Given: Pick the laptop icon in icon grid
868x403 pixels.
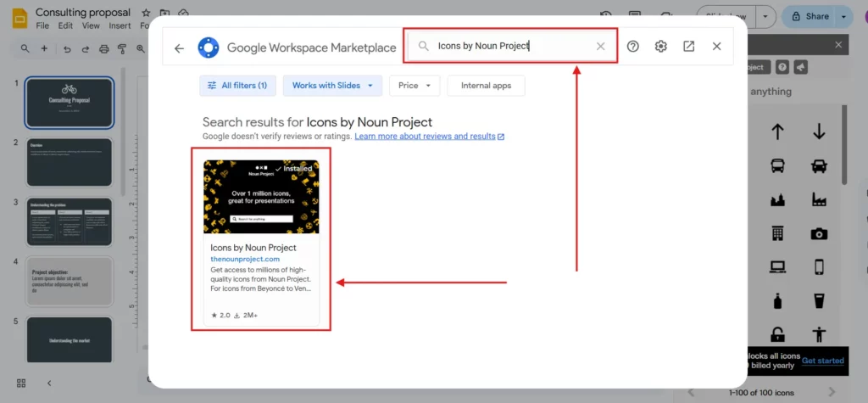Looking at the screenshot, I should 776,267.
